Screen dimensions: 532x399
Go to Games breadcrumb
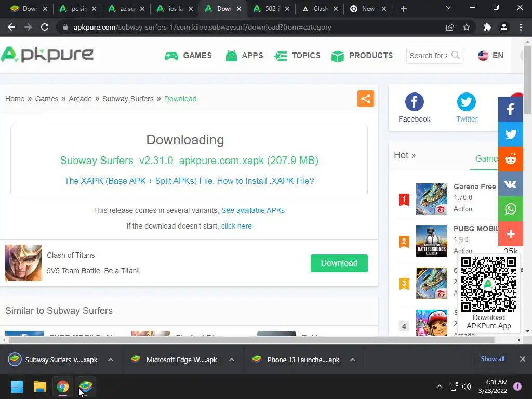(x=47, y=99)
